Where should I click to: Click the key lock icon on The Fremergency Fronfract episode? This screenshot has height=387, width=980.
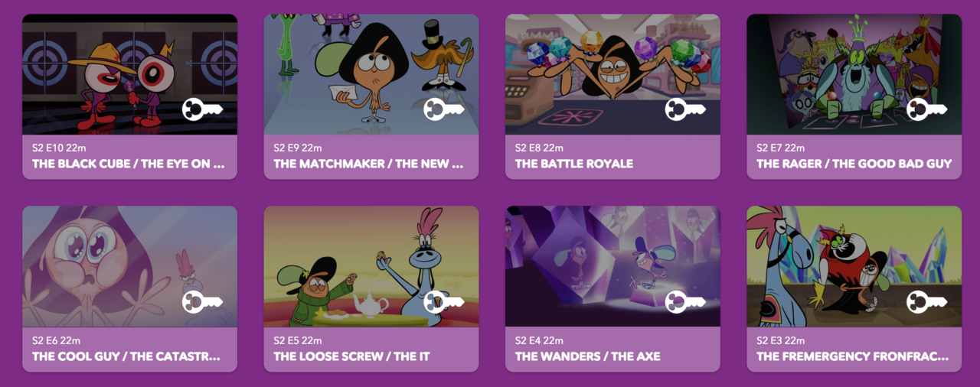coord(927,302)
